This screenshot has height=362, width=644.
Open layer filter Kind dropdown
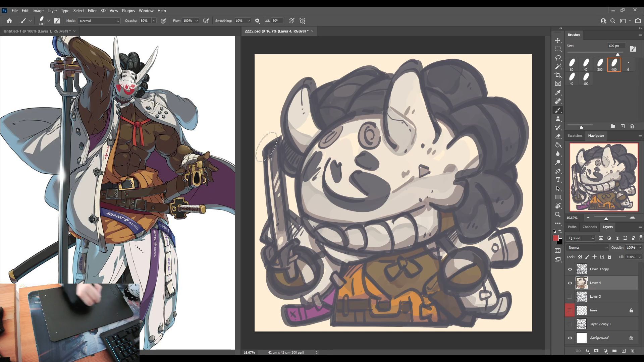(x=581, y=238)
